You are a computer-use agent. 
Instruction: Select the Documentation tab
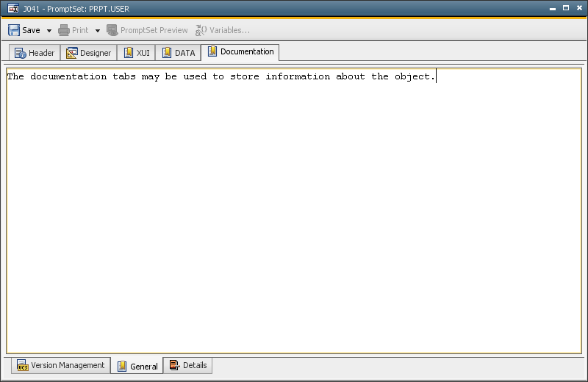[240, 51]
